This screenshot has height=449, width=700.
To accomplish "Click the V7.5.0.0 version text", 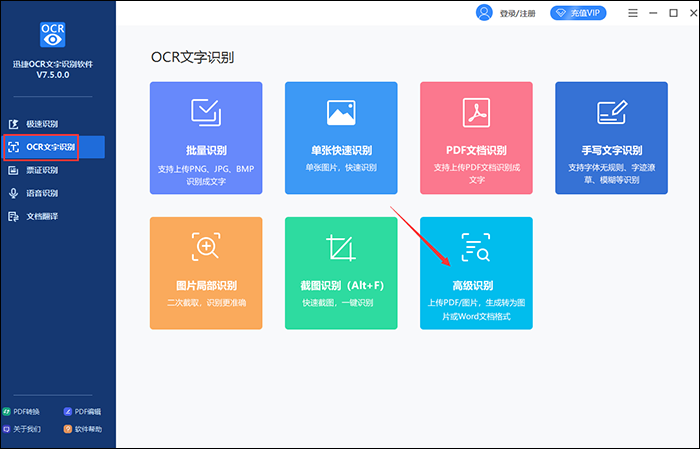I will point(53,75).
